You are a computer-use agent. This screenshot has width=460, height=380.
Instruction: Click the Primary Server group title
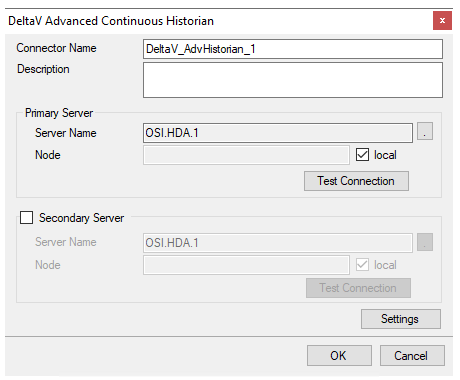pyautogui.click(x=59, y=113)
